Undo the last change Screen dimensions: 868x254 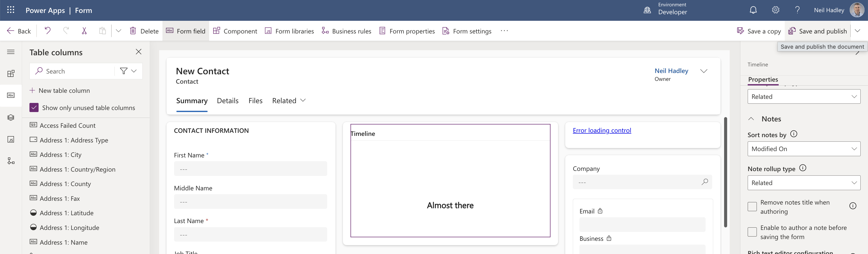click(47, 31)
